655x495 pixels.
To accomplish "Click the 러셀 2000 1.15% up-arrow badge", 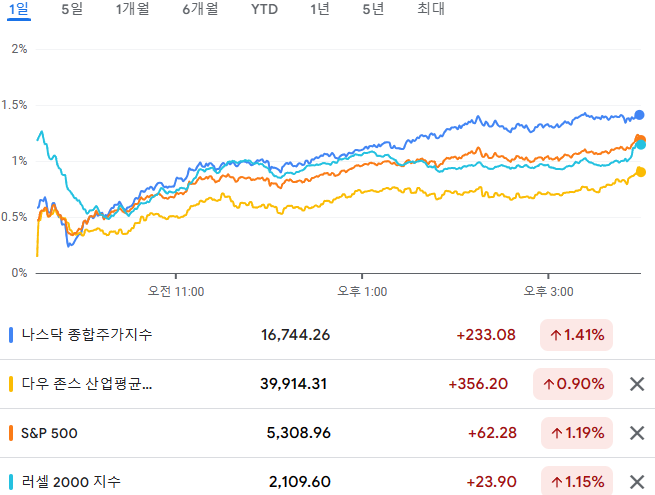I will tap(577, 481).
